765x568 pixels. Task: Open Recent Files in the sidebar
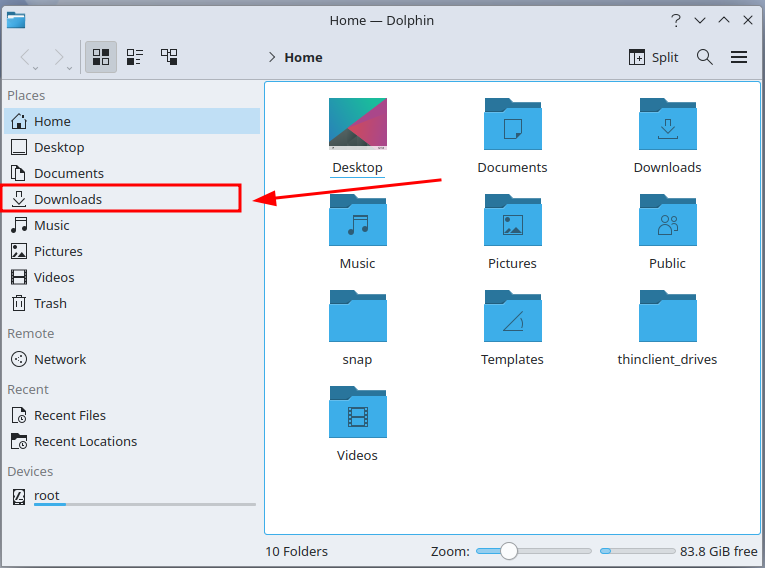tap(69, 415)
